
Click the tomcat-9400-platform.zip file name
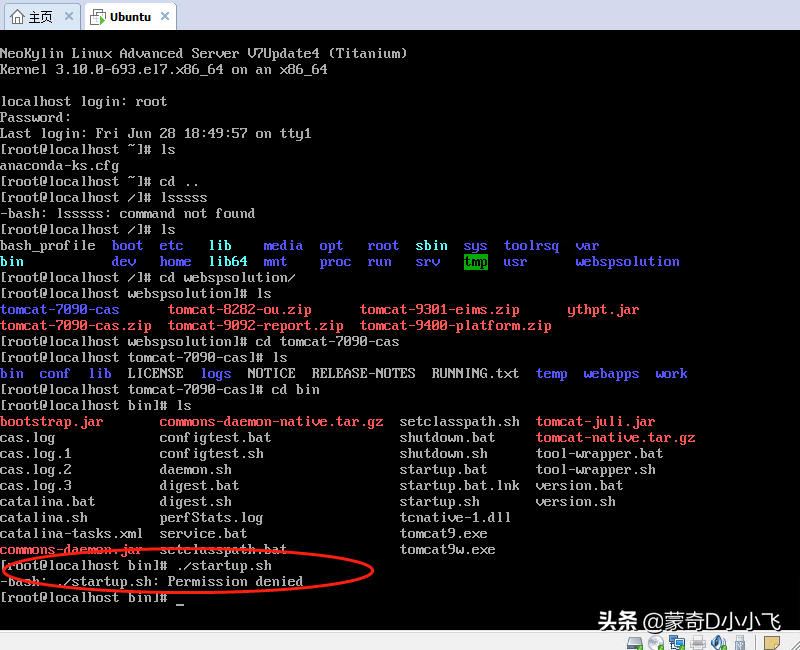(456, 326)
